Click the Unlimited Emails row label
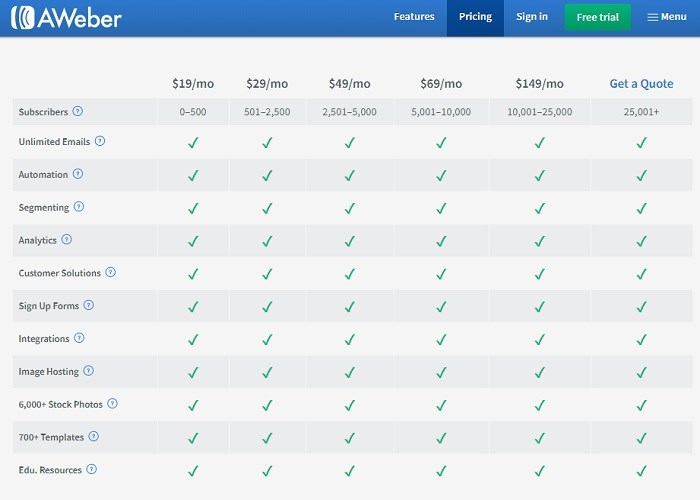700x500 pixels. [54, 142]
